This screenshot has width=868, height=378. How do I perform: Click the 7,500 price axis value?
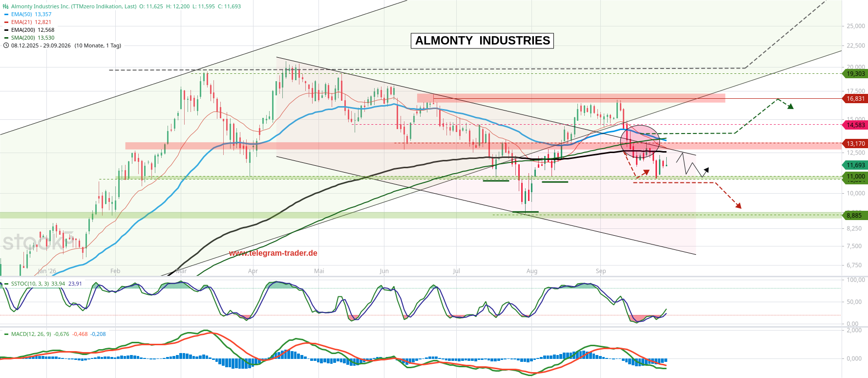point(854,246)
